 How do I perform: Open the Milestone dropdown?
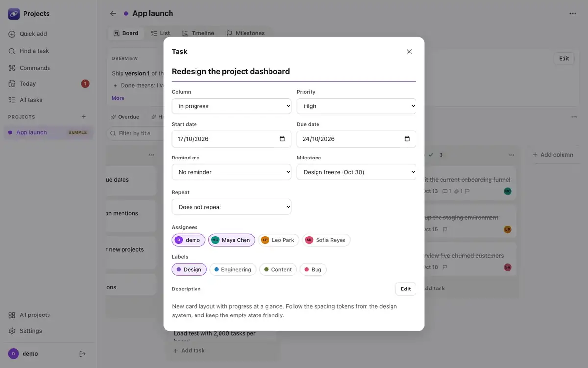(356, 172)
